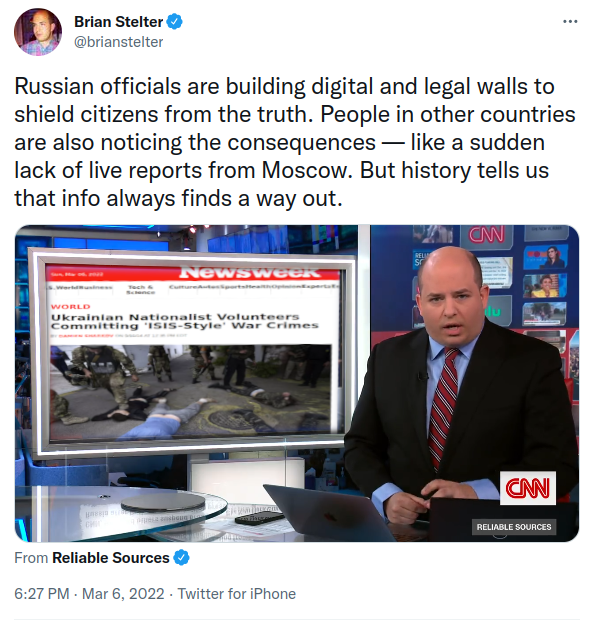
Task: Click verified badge beside Reliable Sources
Action: [181, 558]
